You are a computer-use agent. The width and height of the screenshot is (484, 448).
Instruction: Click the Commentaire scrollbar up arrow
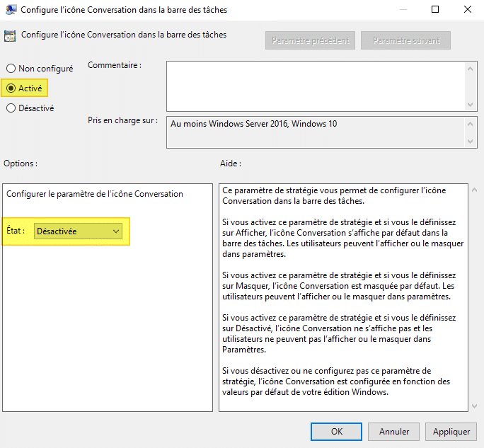[x=470, y=69]
